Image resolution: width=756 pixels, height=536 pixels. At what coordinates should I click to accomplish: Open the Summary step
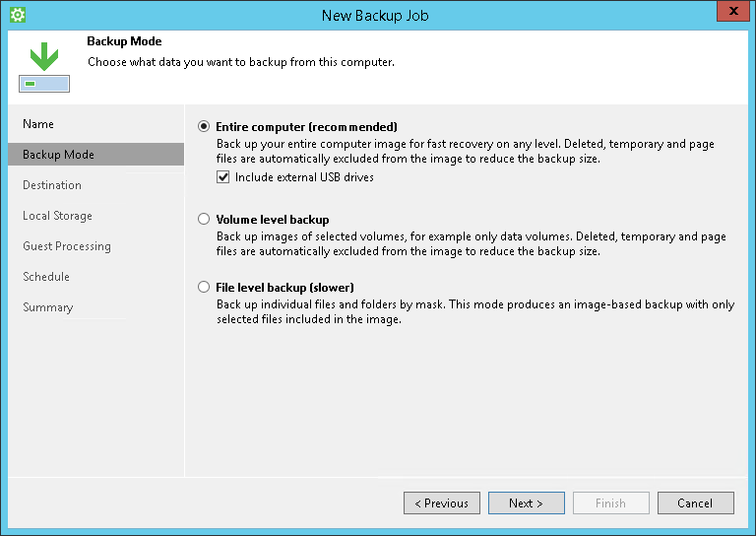coord(48,307)
